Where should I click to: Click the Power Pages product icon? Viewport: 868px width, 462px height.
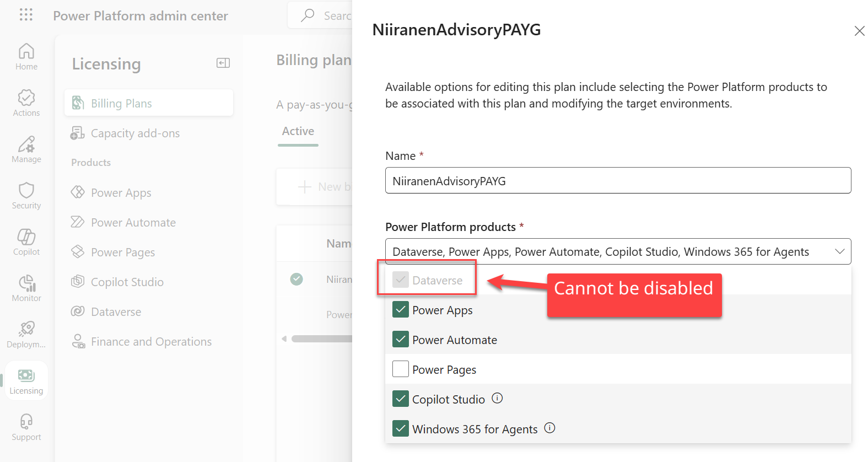[x=78, y=252]
